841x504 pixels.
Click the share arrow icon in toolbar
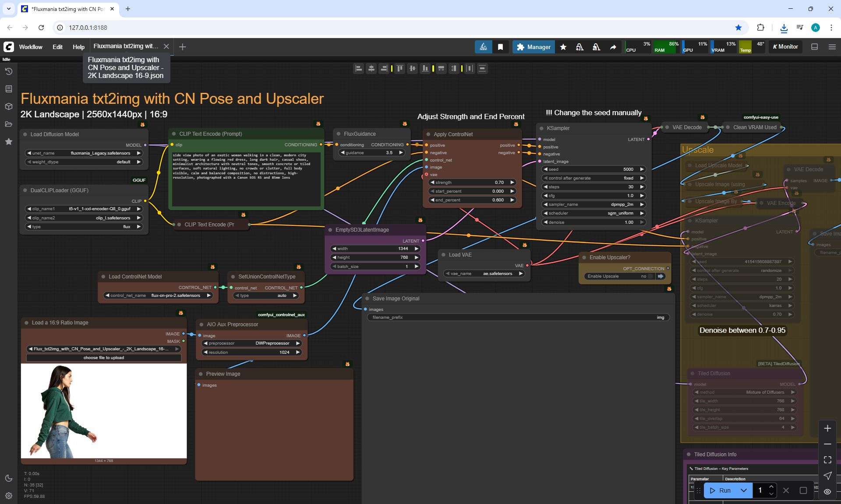coord(613,47)
